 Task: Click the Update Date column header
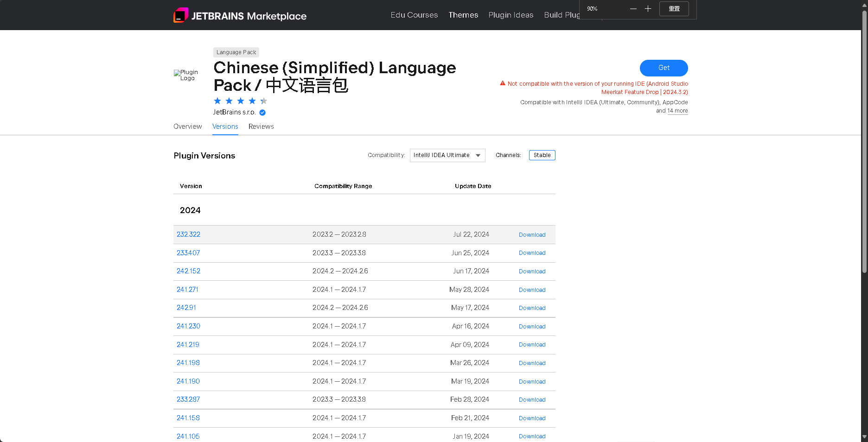click(x=473, y=186)
